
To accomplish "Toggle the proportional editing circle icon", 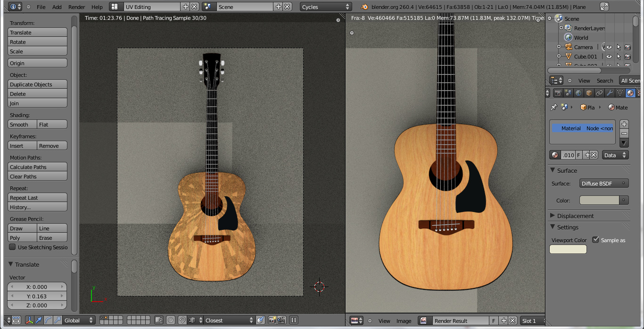I will coord(171,320).
